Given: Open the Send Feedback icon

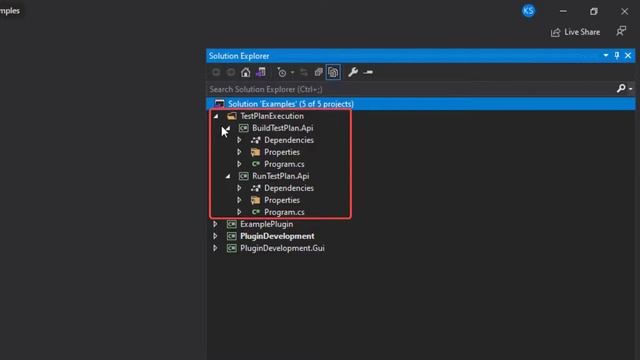Looking at the screenshot, I should (621, 31).
